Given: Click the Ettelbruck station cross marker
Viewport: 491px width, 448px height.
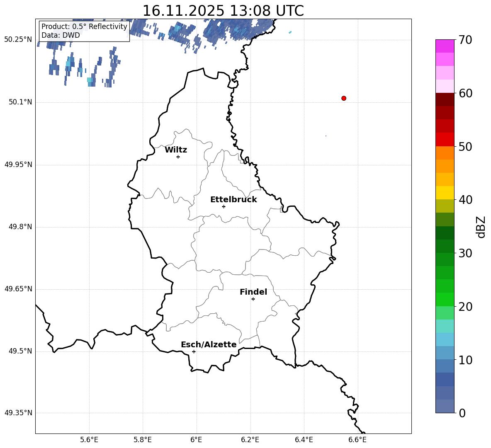Looking at the screenshot, I should (224, 206).
